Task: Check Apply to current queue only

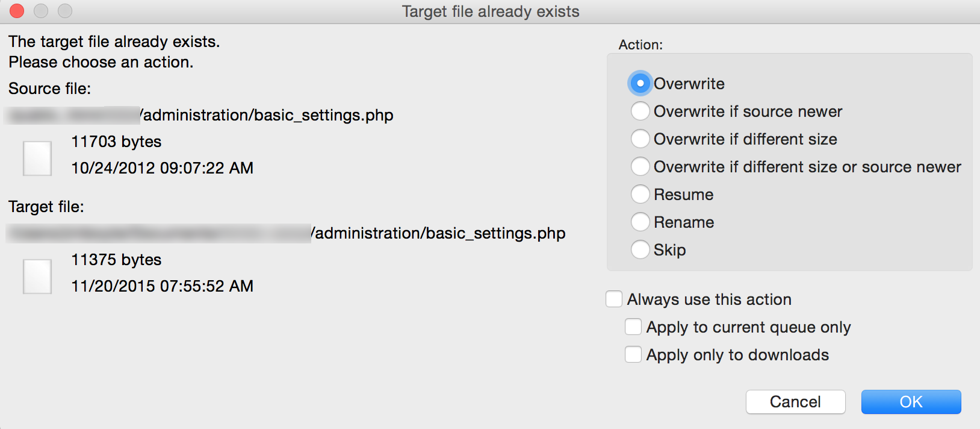Action: pyautogui.click(x=633, y=327)
